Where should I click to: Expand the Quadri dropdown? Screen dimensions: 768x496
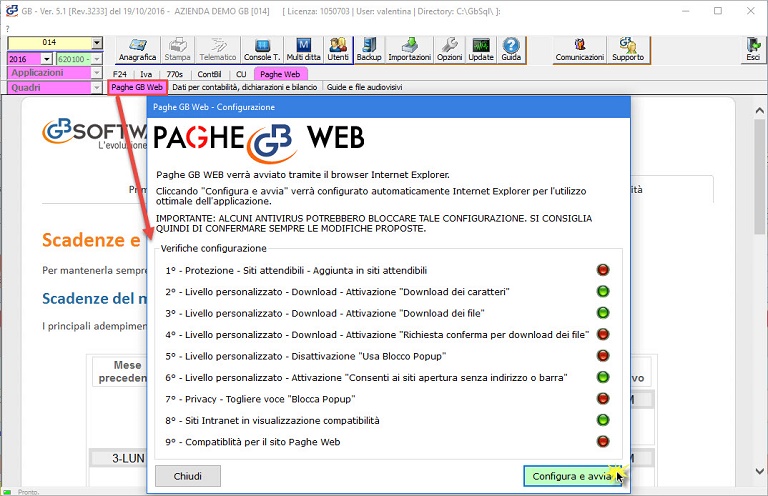(x=97, y=88)
